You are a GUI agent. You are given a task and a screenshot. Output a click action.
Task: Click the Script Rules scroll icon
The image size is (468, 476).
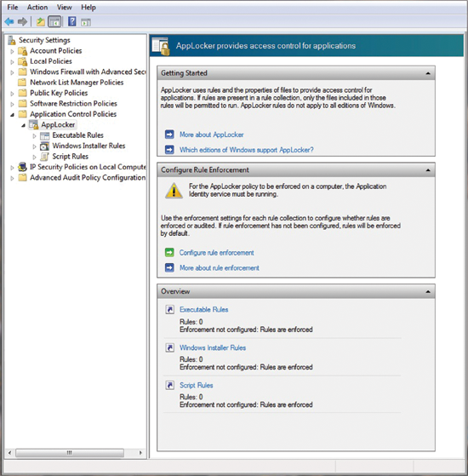point(45,157)
